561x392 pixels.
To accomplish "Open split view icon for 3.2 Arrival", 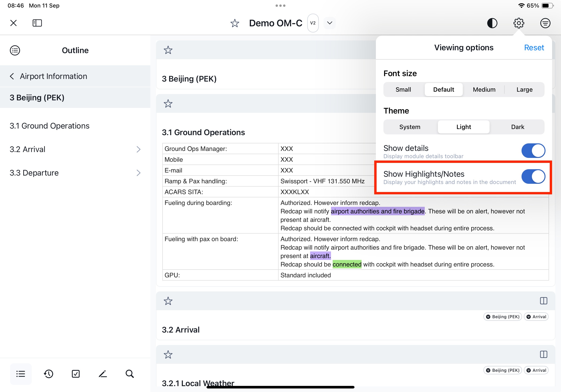I will click(543, 301).
